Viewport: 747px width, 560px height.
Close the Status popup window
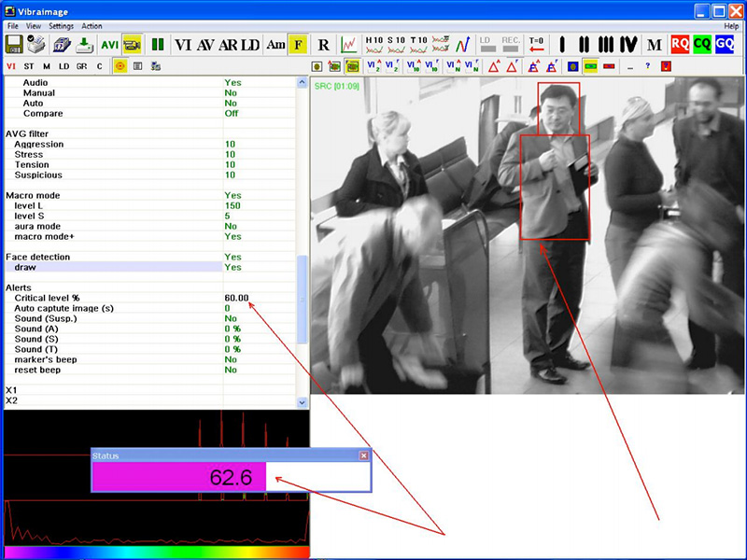tap(363, 455)
